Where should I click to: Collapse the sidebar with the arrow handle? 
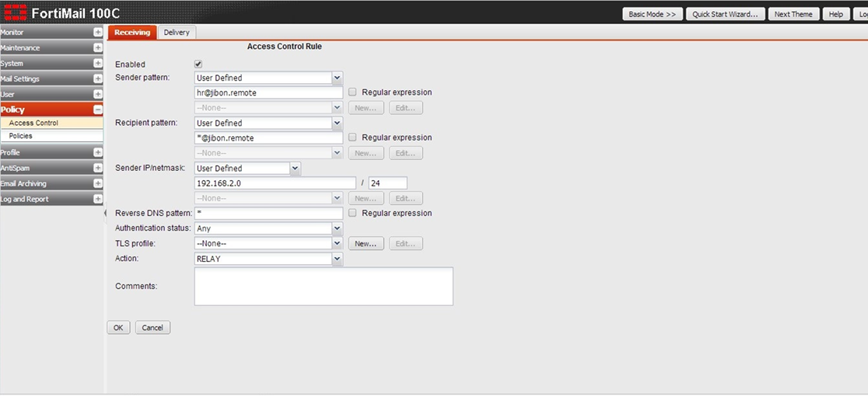point(105,214)
